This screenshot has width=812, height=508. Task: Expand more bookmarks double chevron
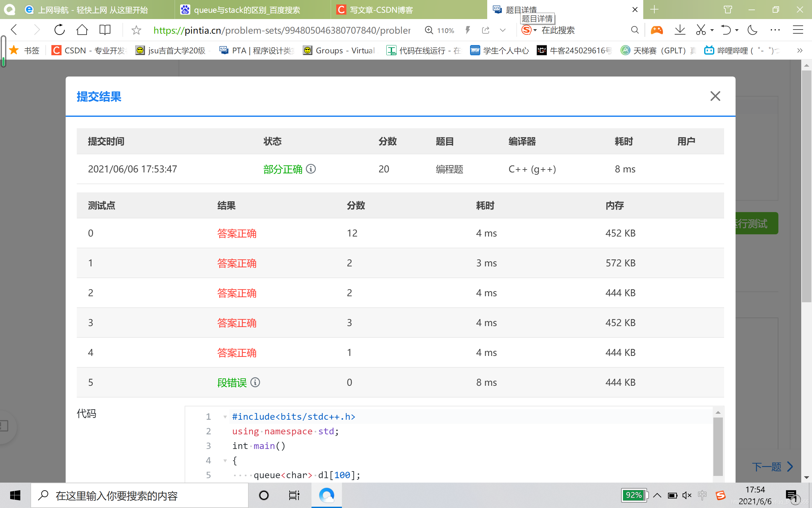tap(800, 50)
